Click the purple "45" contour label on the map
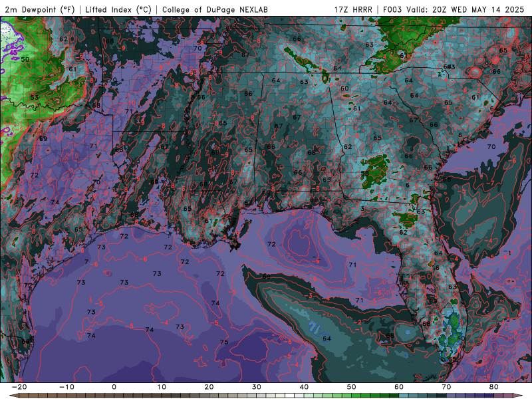 coord(13,53)
